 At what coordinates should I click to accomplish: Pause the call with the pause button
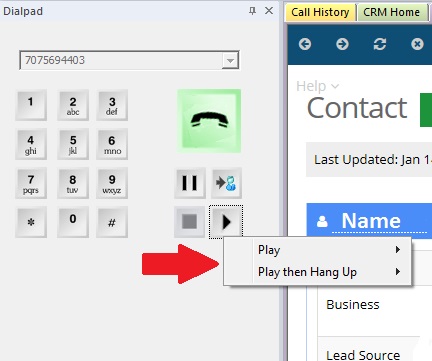pyautogui.click(x=189, y=183)
